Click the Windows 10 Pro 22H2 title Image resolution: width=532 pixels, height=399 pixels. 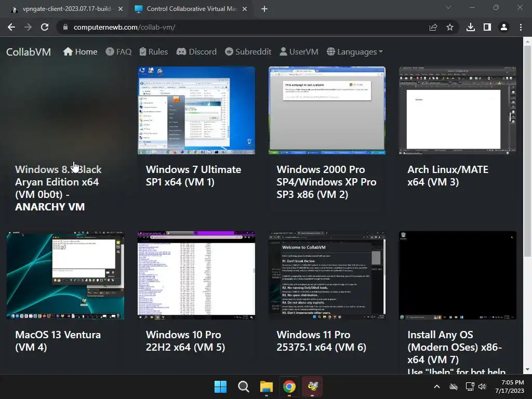coord(185,341)
